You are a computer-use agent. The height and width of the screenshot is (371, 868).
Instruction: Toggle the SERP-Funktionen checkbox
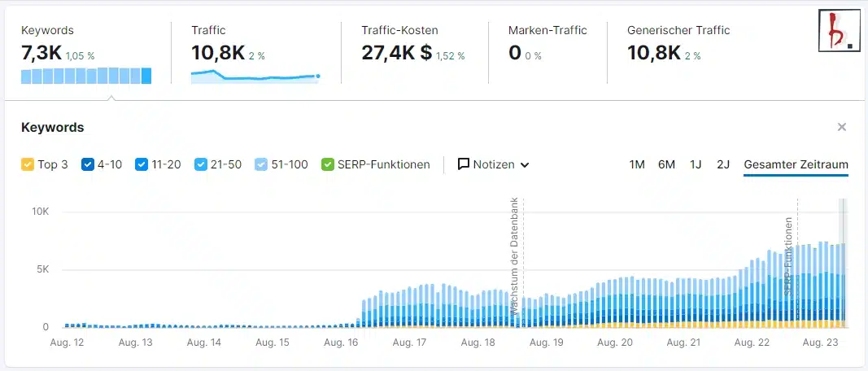328,164
